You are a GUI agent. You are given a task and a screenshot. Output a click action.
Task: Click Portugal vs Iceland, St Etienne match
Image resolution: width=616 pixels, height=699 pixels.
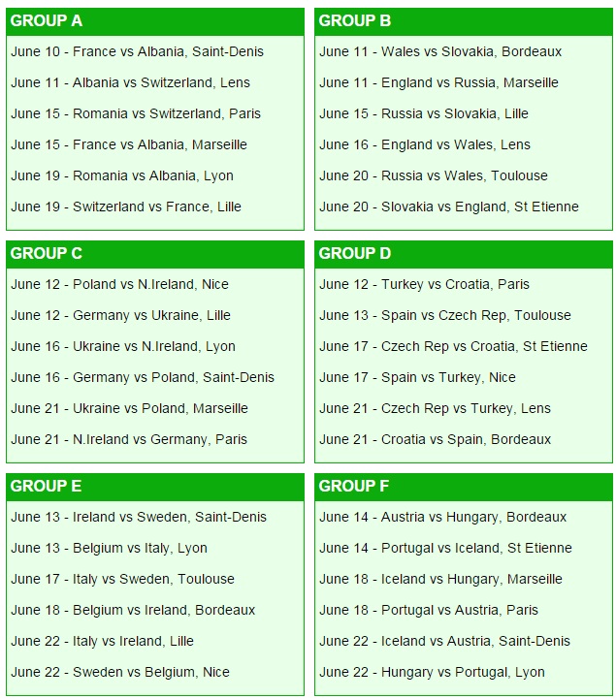click(445, 549)
